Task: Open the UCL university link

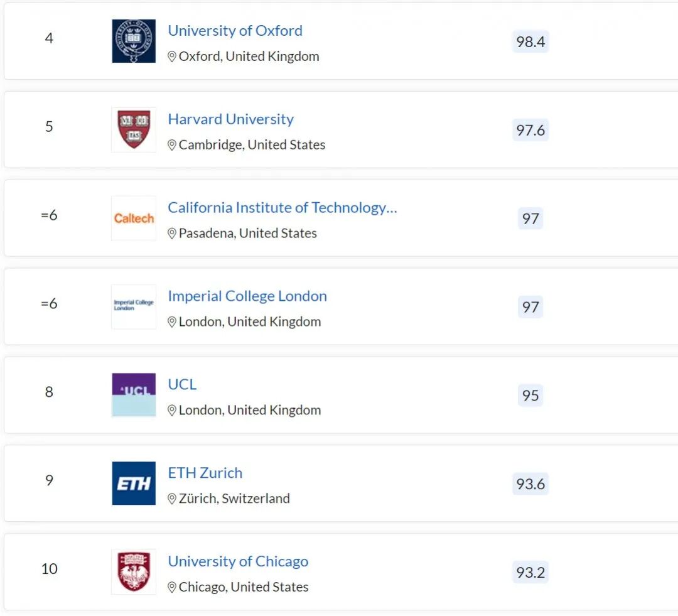Action: 182,384
